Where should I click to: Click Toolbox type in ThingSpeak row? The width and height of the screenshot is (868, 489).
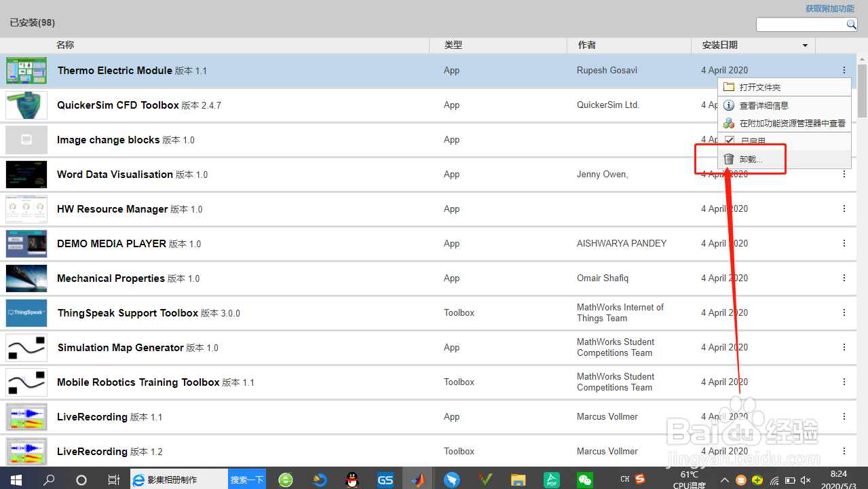pos(459,312)
